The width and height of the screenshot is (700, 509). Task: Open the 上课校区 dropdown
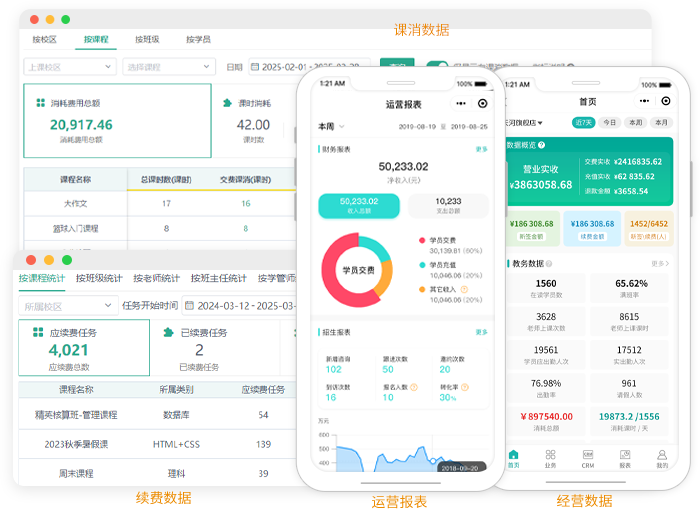click(70, 67)
